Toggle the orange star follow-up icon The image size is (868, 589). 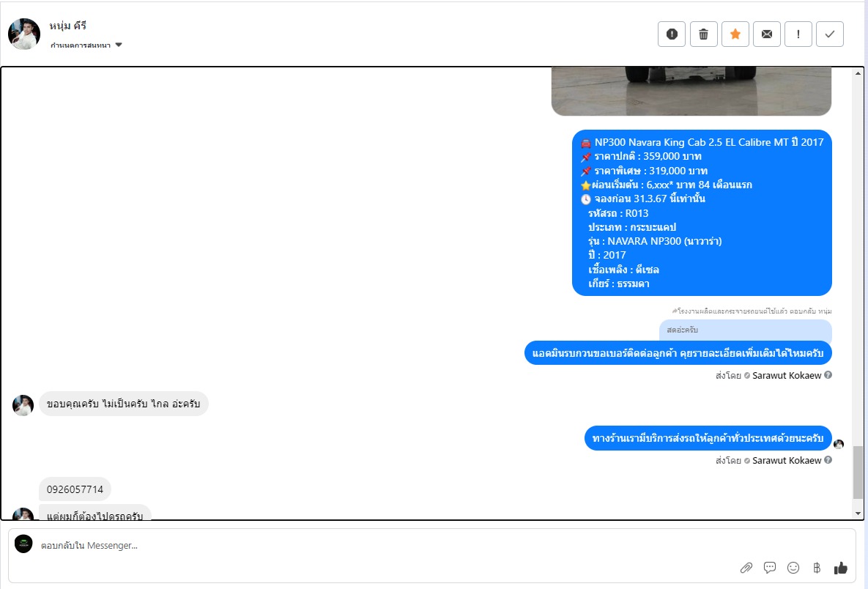[735, 34]
